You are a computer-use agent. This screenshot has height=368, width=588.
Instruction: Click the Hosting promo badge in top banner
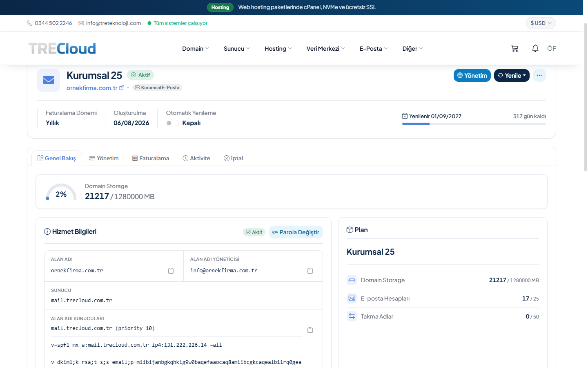point(220,7)
